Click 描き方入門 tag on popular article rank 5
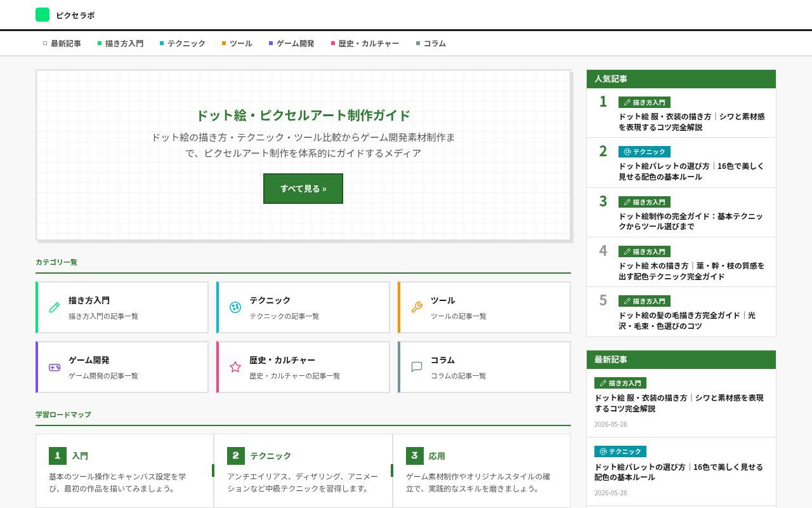The height and width of the screenshot is (508, 812). click(x=645, y=301)
